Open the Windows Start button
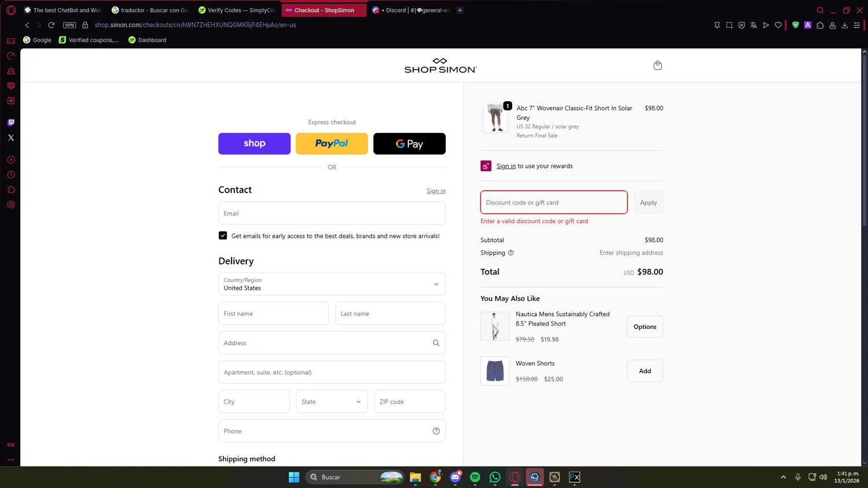Image resolution: width=868 pixels, height=488 pixels. point(294,477)
